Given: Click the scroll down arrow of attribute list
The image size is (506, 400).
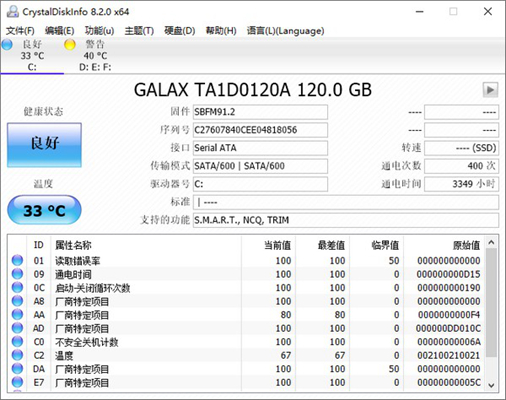Looking at the screenshot, I should point(491,385).
